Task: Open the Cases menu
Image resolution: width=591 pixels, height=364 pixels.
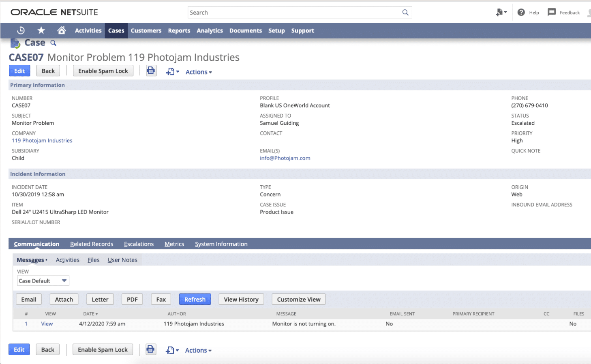Action: tap(116, 30)
